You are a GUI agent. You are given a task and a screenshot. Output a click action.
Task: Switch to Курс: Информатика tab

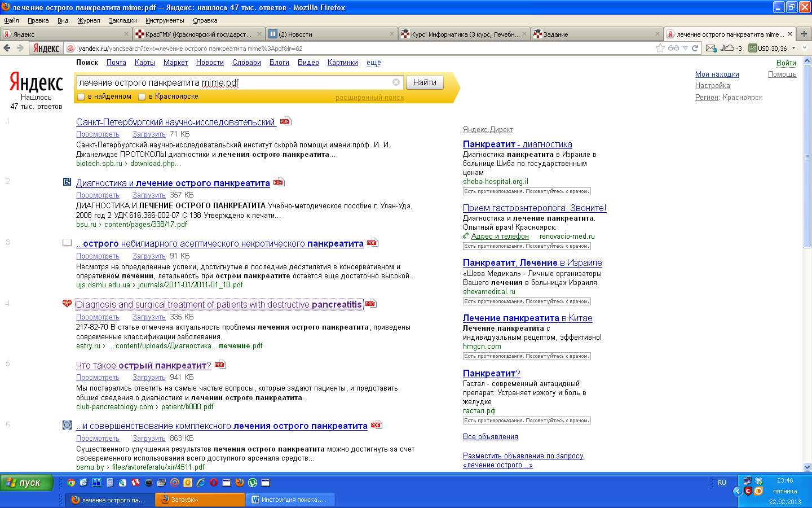coord(464,34)
